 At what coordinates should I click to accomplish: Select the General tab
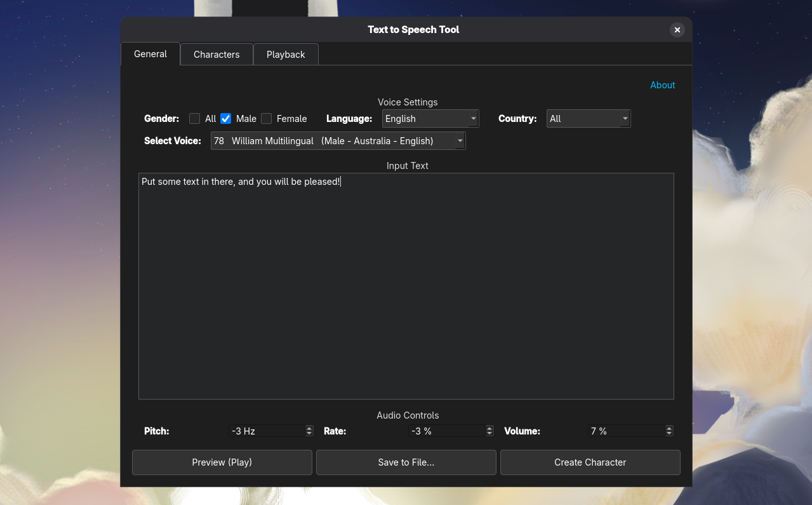pos(150,54)
